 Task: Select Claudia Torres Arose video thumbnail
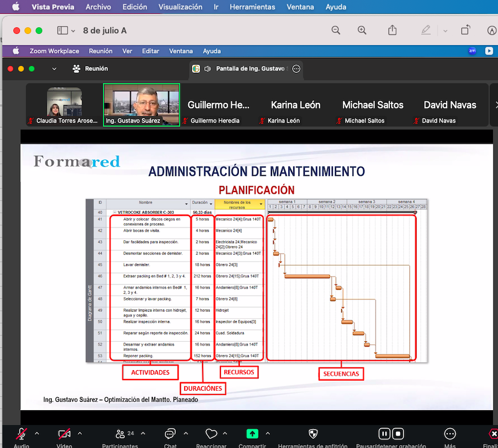(x=64, y=105)
